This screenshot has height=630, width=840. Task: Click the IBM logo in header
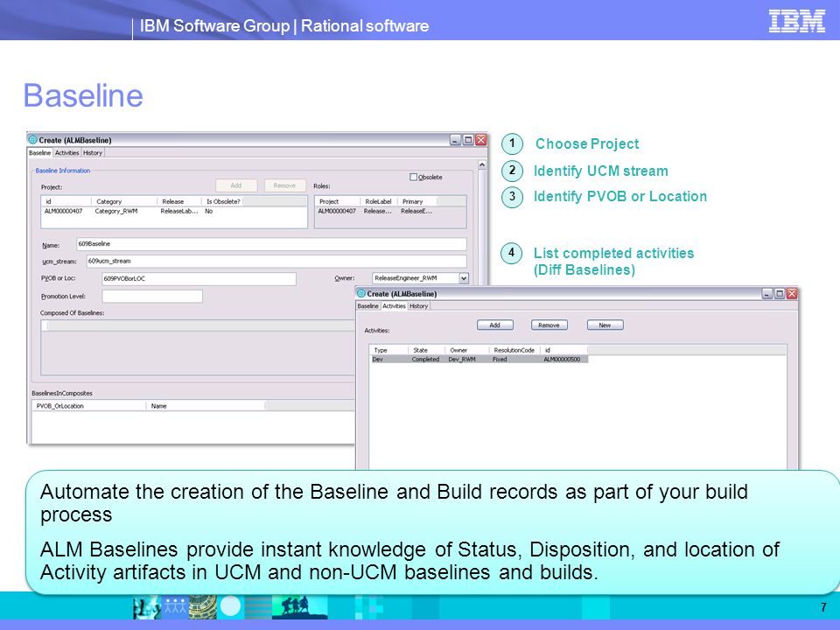(796, 21)
